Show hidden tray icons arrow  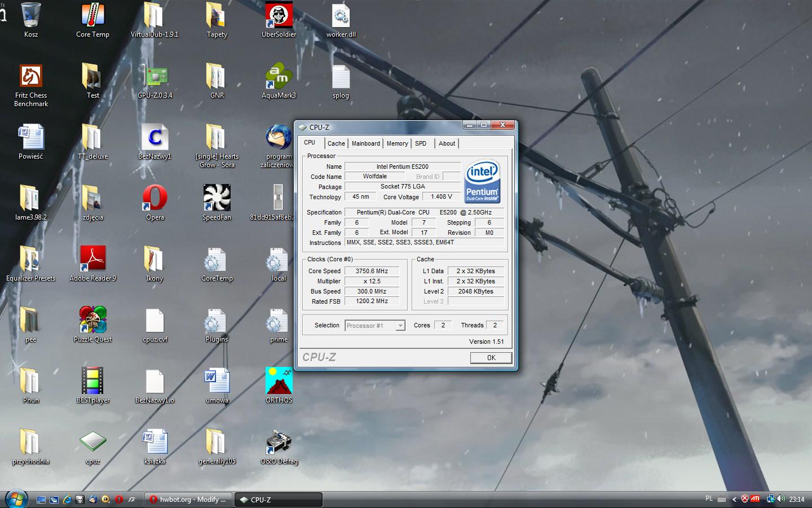[734, 499]
